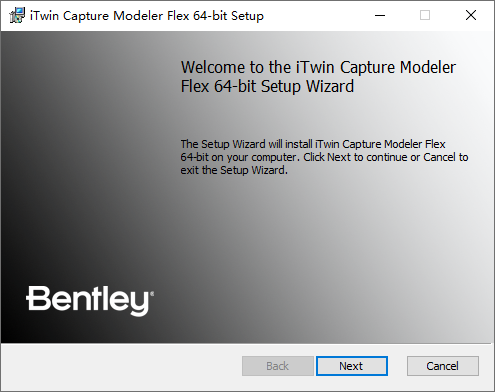495x392 pixels.
Task: Click the installer icon in the title bar
Action: pos(17,15)
